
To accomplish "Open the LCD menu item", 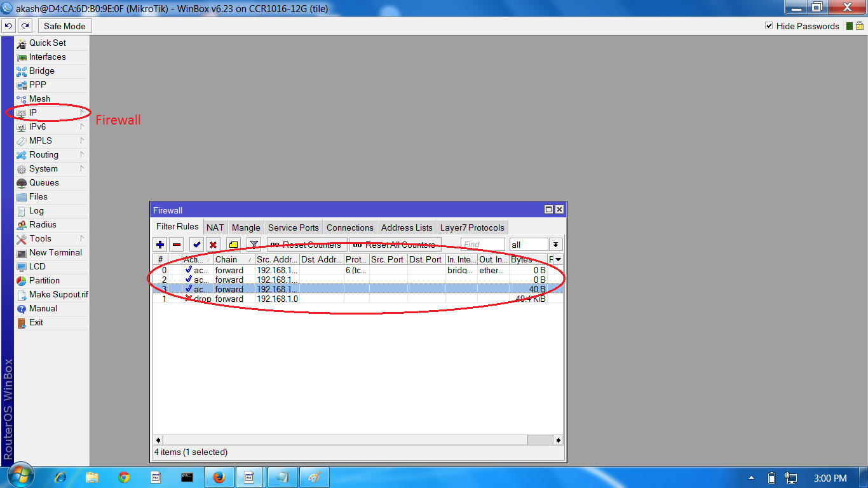I will tap(37, 266).
